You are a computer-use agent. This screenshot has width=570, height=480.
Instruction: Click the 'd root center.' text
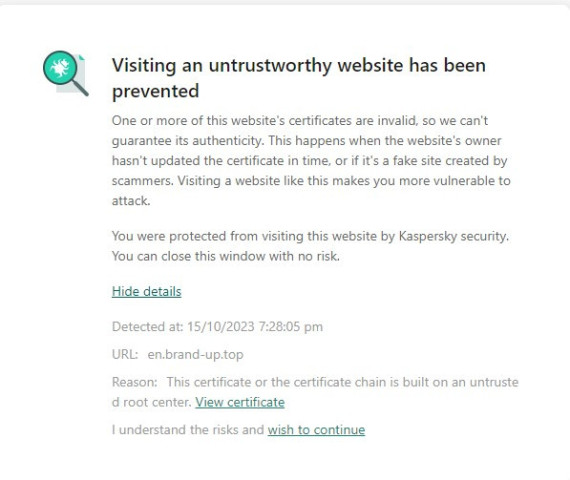[x=152, y=402]
